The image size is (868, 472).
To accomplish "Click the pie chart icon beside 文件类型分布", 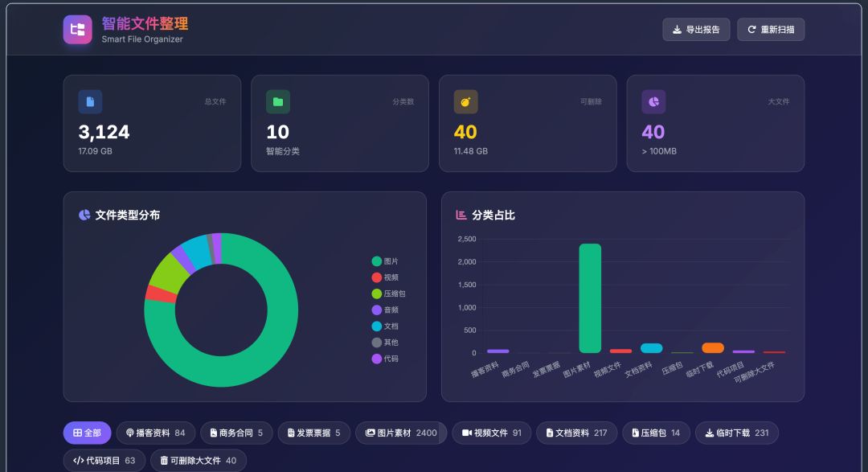I will pyautogui.click(x=84, y=215).
